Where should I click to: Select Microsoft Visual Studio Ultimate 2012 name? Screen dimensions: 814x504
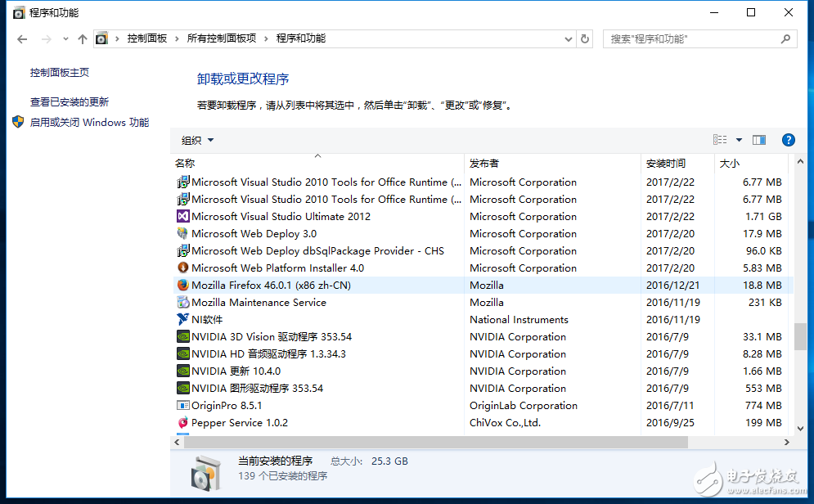click(281, 217)
